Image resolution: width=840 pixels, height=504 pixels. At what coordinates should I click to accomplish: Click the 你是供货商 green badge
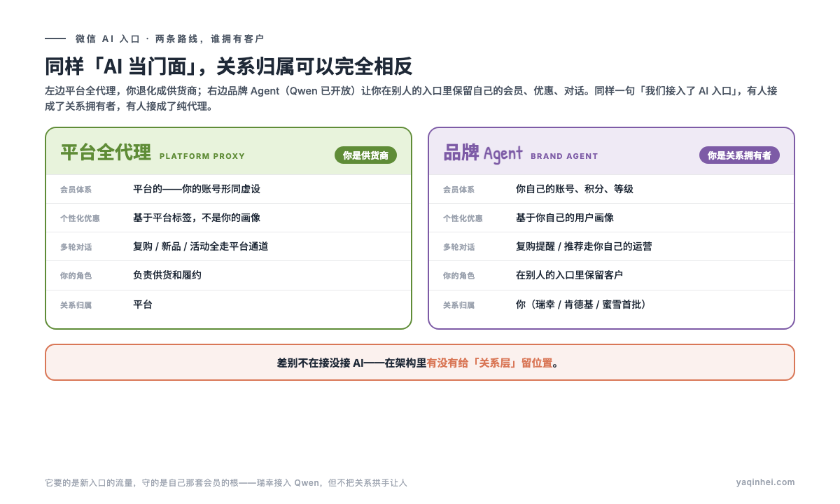point(365,155)
